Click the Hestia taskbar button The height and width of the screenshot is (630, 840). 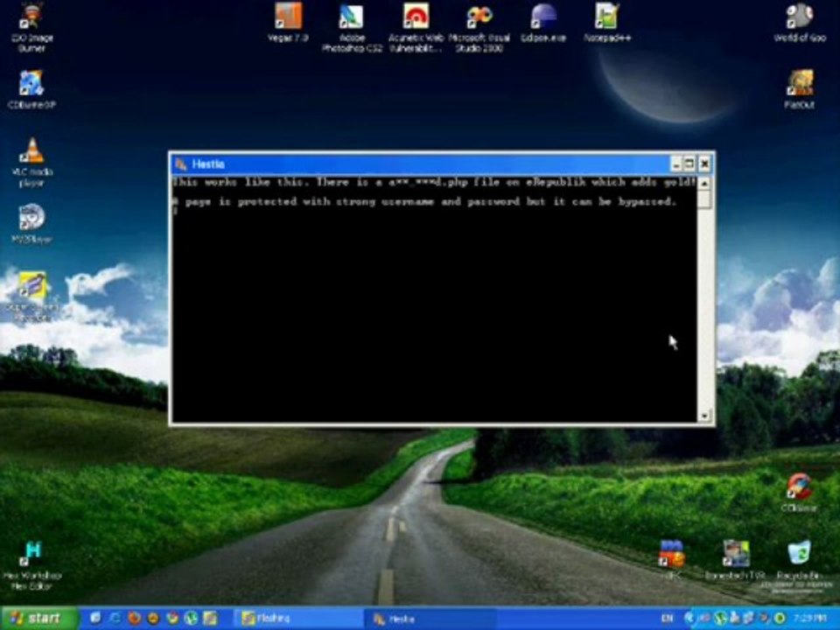[430, 619]
